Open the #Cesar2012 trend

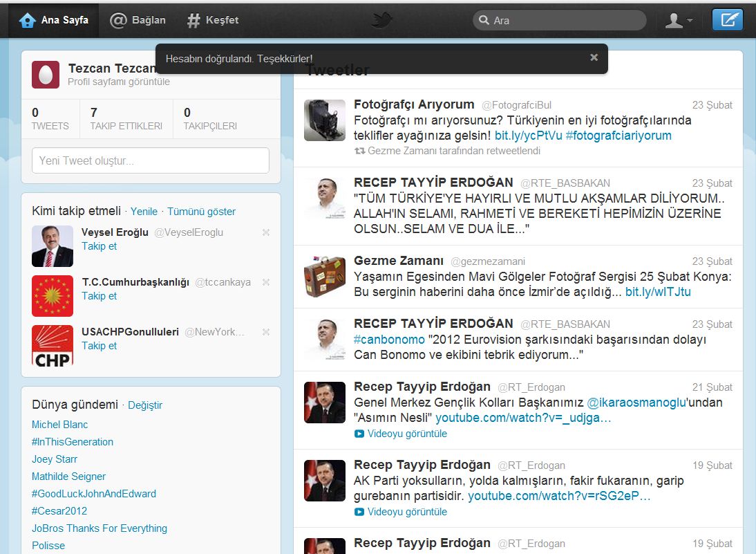pos(59,511)
